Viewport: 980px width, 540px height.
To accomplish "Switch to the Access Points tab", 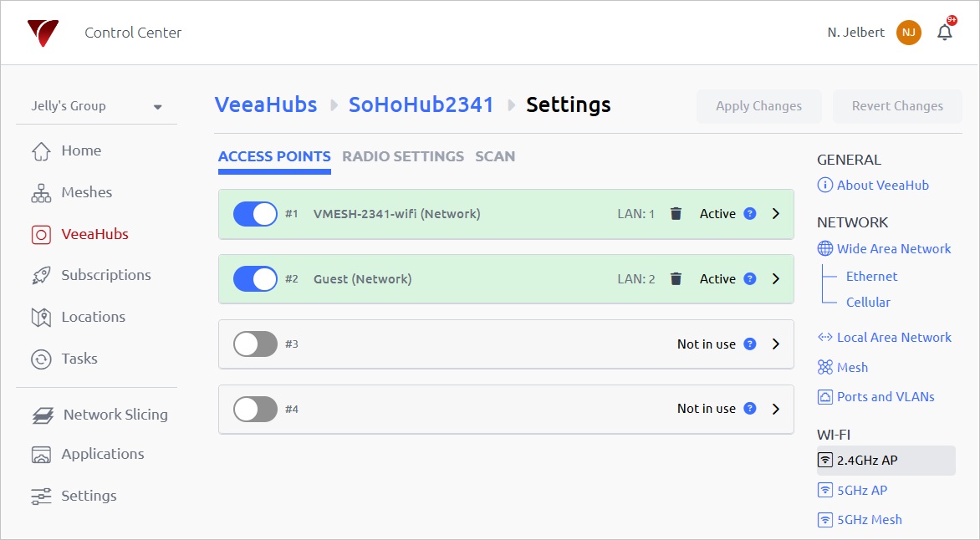I will [274, 156].
